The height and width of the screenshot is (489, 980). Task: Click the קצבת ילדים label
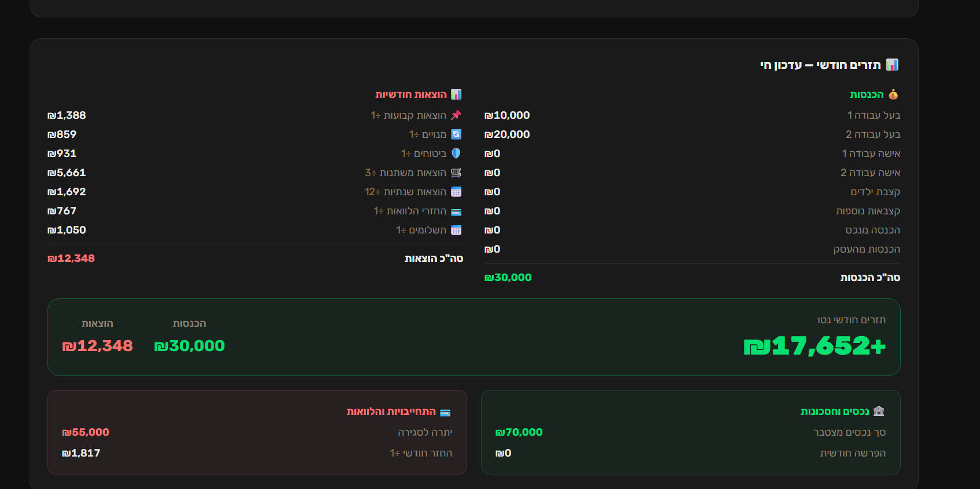[x=875, y=192]
